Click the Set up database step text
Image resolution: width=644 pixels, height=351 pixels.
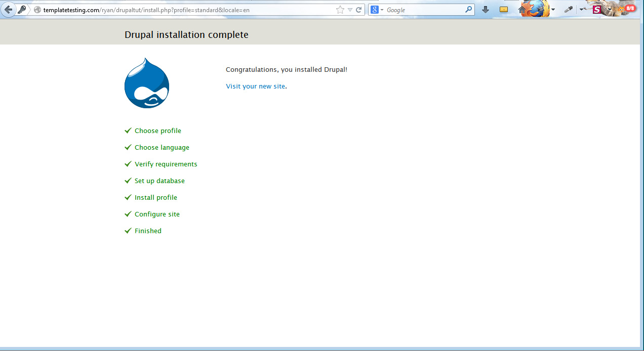[159, 181]
